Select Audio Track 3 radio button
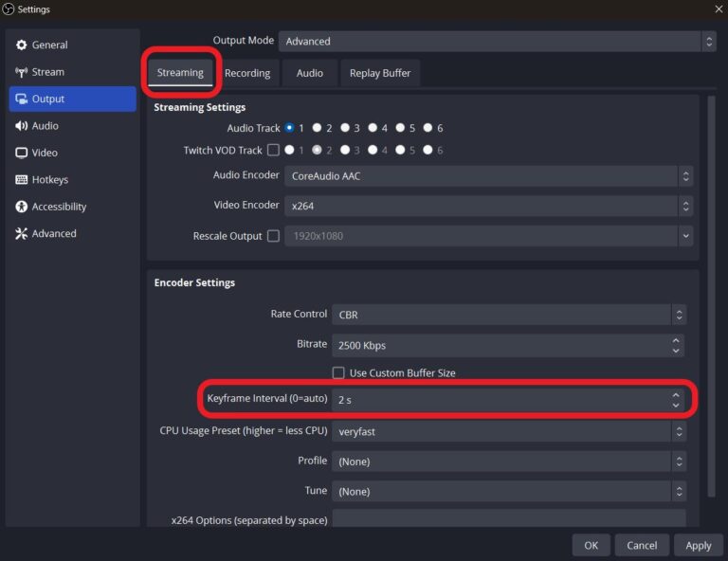 pyautogui.click(x=345, y=128)
